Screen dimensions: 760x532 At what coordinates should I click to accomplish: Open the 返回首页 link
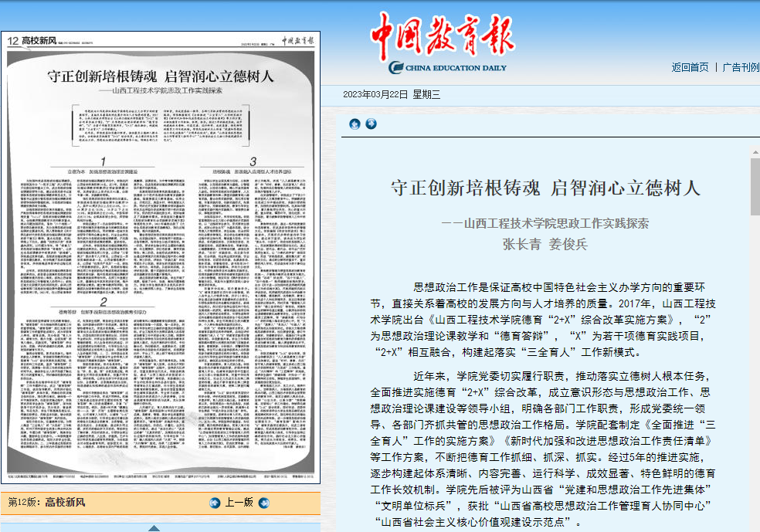point(690,67)
